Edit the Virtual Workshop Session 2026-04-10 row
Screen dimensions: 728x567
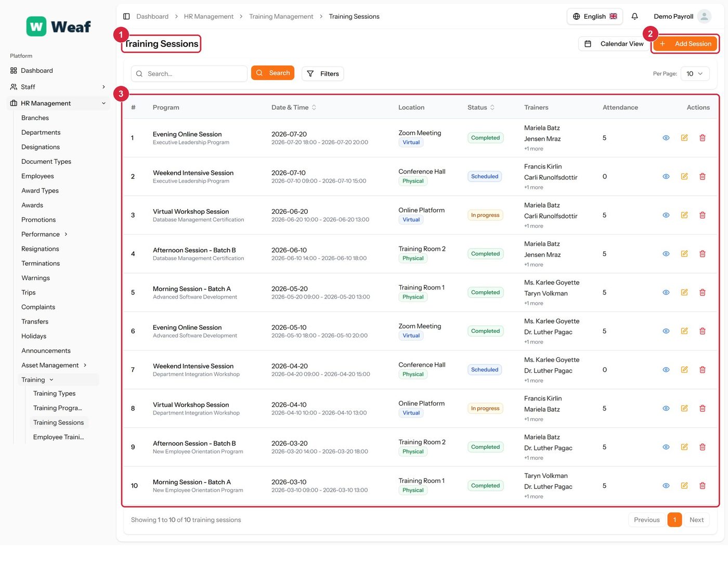click(x=684, y=408)
